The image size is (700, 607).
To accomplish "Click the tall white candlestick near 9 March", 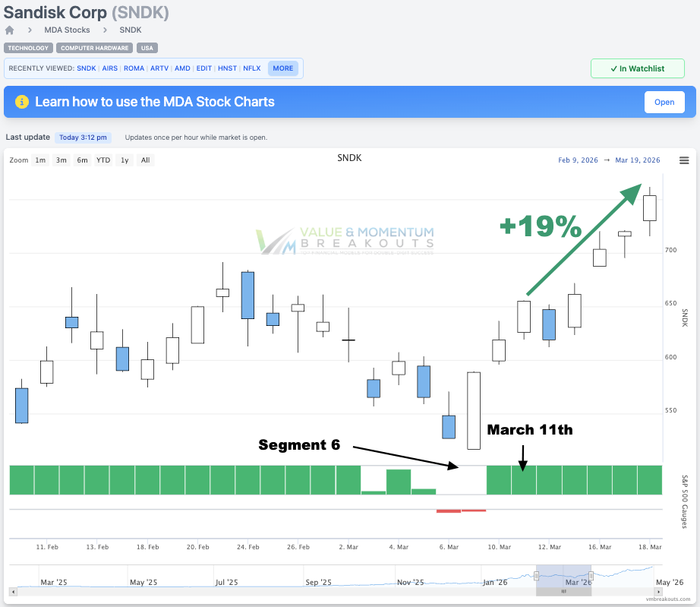I will (474, 410).
